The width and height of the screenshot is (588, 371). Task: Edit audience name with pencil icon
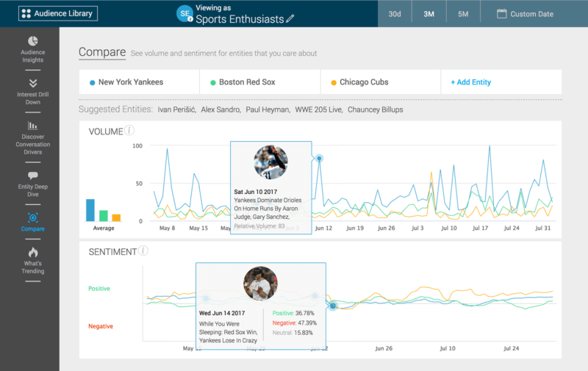pyautogui.click(x=290, y=18)
